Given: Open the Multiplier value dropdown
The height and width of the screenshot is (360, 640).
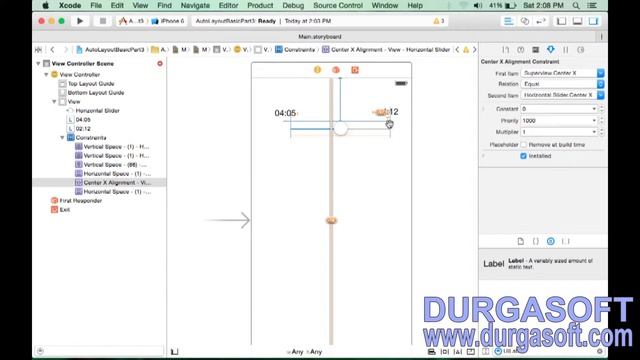Looking at the screenshot, I should coord(594,132).
